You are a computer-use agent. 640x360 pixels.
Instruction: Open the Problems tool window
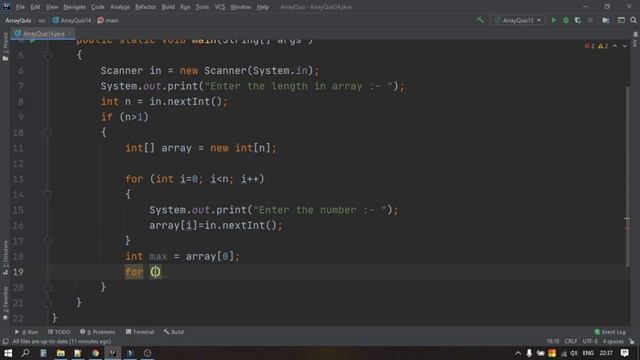[x=98, y=332]
